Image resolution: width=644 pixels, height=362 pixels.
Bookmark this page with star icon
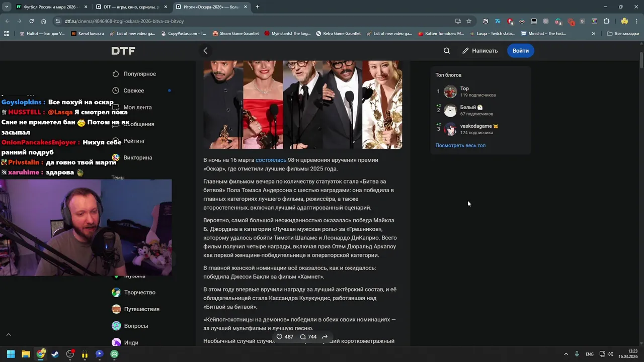[x=469, y=21]
